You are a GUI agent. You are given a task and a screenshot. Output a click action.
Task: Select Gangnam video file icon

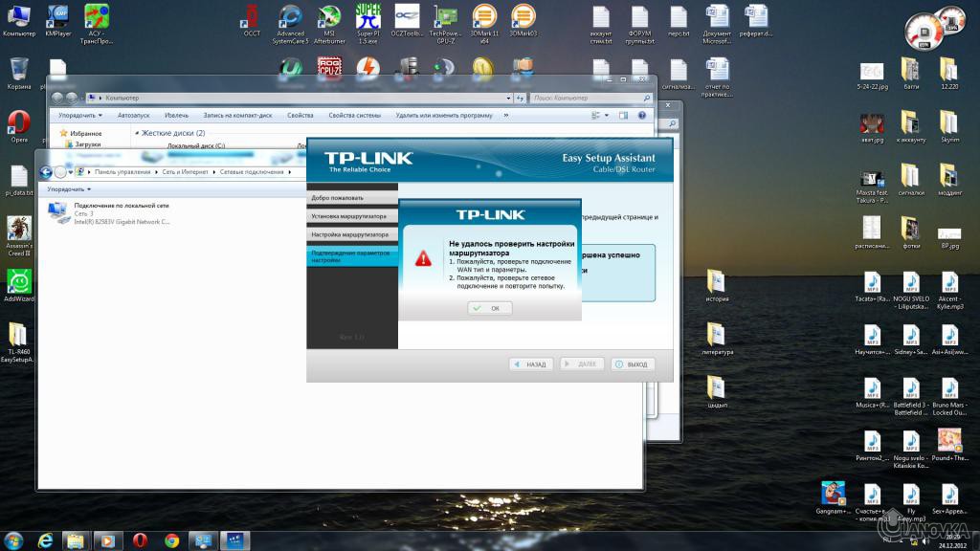(x=834, y=497)
